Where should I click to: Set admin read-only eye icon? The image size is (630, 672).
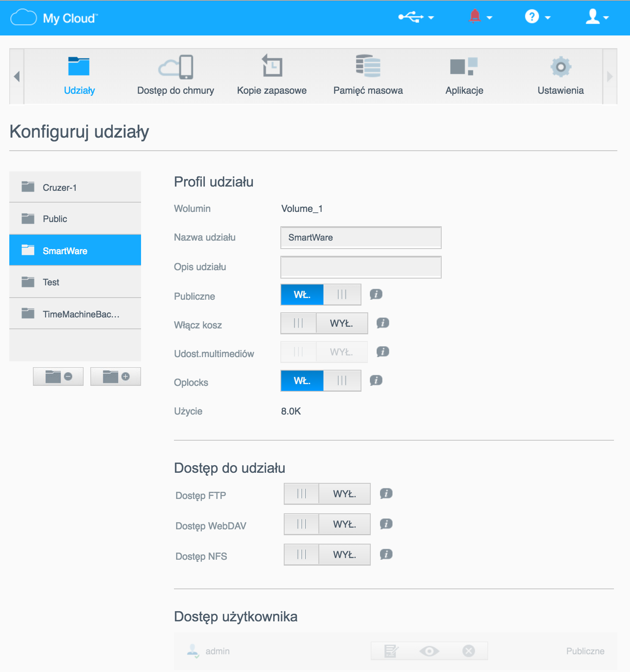(429, 651)
